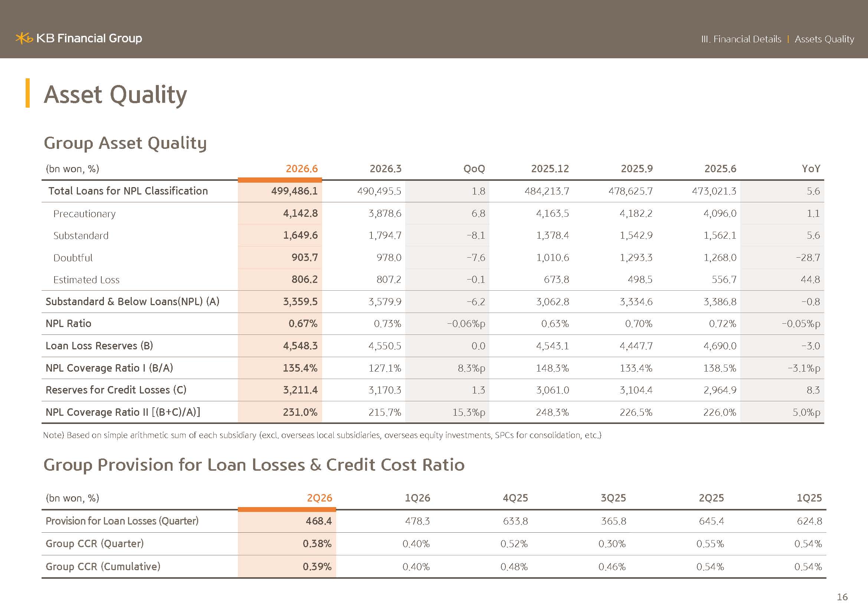Click reserves value 3,211.4
The height and width of the screenshot is (614, 868).
click(x=301, y=391)
